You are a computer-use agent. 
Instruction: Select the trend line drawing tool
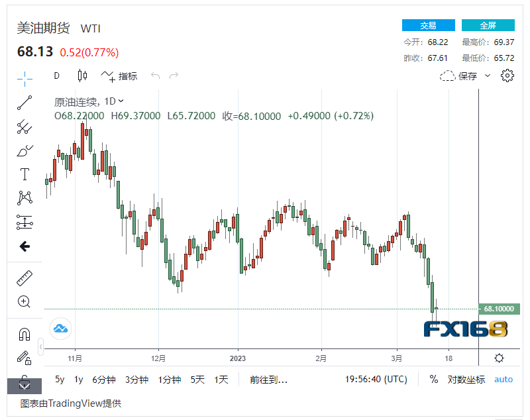point(25,102)
